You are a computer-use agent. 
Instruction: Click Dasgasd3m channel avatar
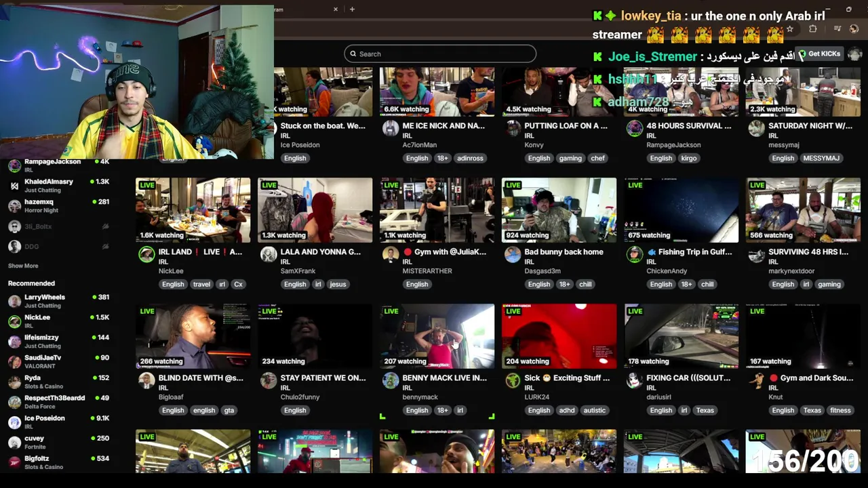[x=513, y=254]
